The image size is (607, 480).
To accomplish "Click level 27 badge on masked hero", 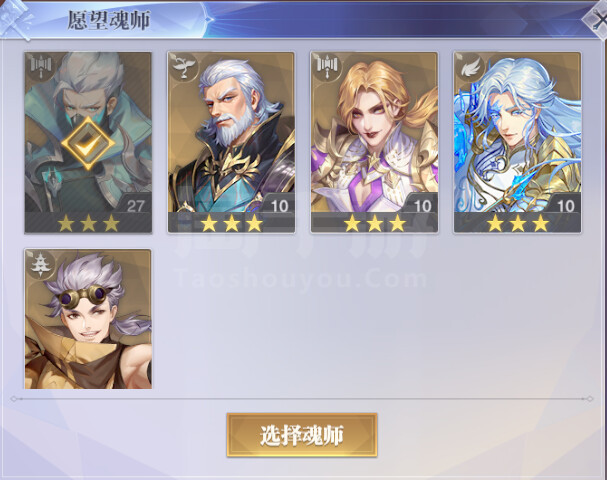I will (x=135, y=205).
